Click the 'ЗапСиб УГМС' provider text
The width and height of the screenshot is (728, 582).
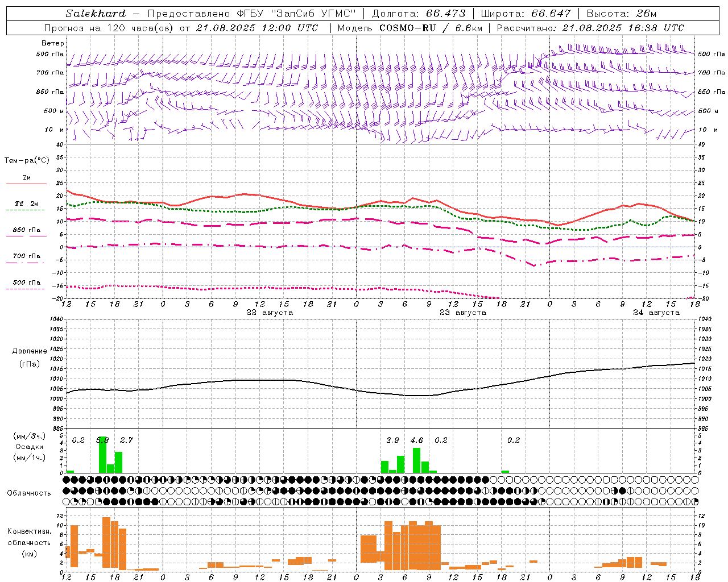click(313, 14)
